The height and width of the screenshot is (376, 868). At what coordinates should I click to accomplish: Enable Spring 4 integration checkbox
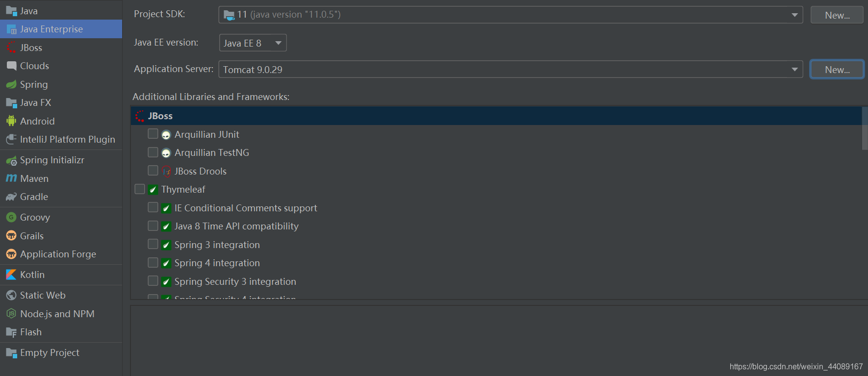tap(153, 262)
